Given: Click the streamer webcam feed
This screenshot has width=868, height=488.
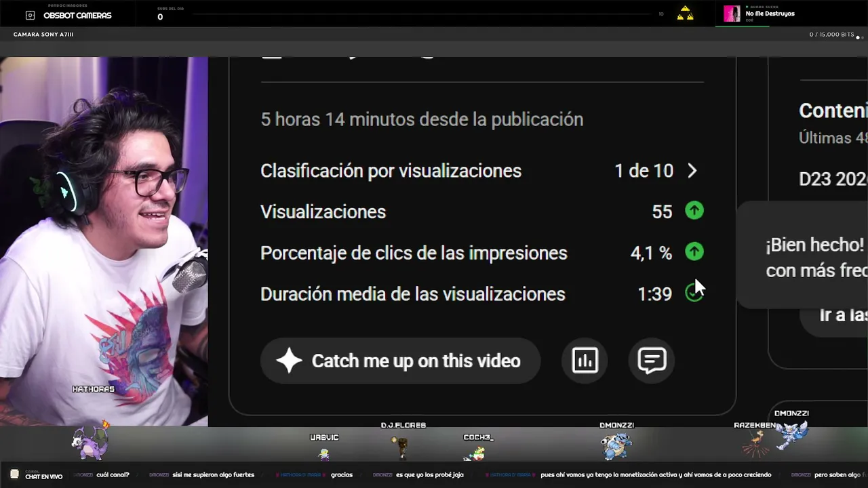Looking at the screenshot, I should (x=104, y=241).
